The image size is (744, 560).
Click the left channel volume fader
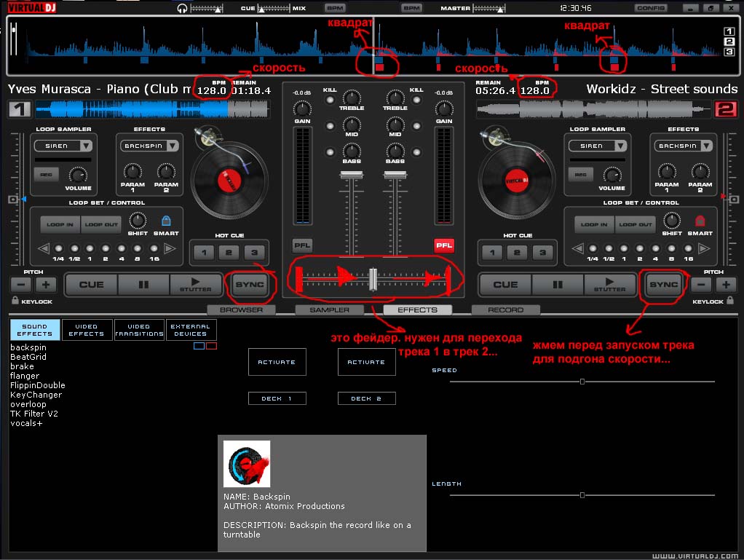(352, 175)
